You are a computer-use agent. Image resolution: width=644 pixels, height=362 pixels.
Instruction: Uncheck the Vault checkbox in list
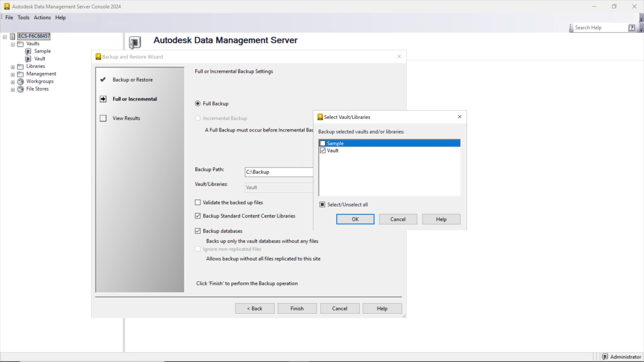[323, 151]
